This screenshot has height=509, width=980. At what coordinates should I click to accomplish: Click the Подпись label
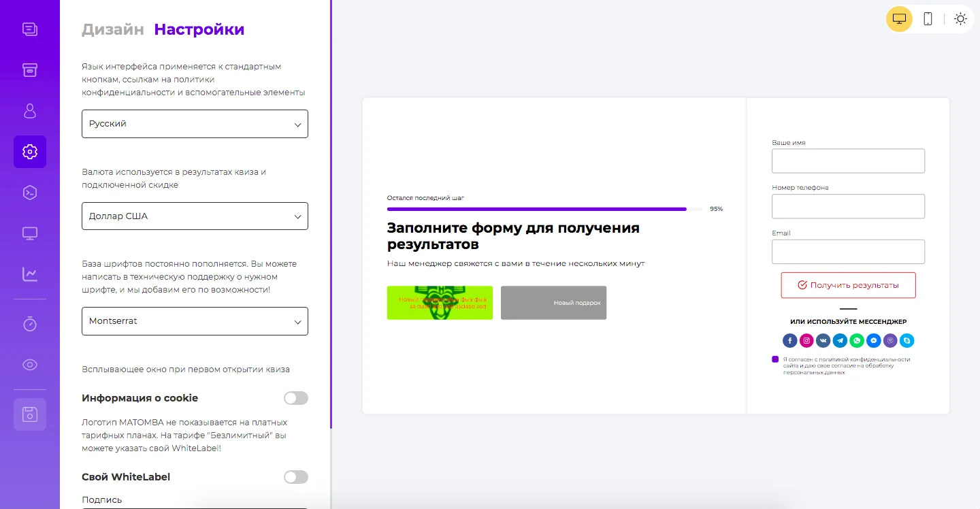pyautogui.click(x=102, y=500)
